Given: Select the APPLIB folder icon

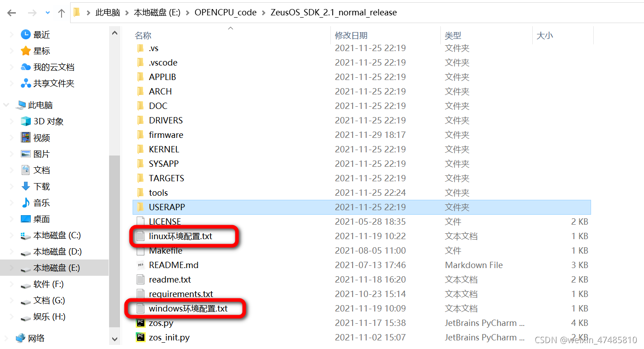Looking at the screenshot, I should click(140, 77).
